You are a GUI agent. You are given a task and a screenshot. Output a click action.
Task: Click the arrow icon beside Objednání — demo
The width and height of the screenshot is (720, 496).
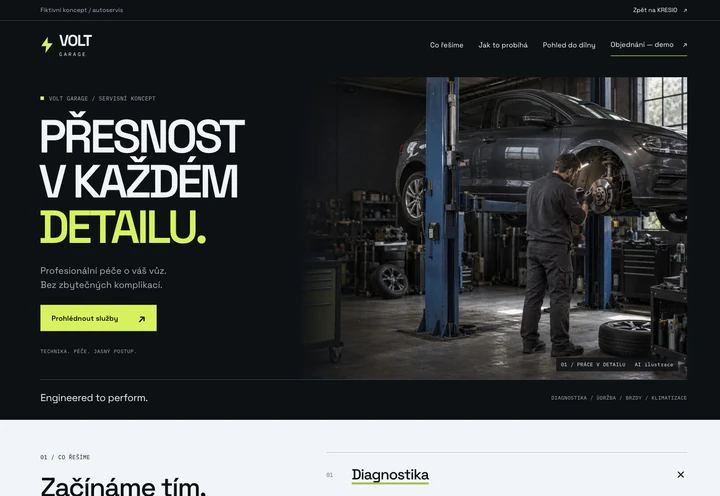coord(685,45)
